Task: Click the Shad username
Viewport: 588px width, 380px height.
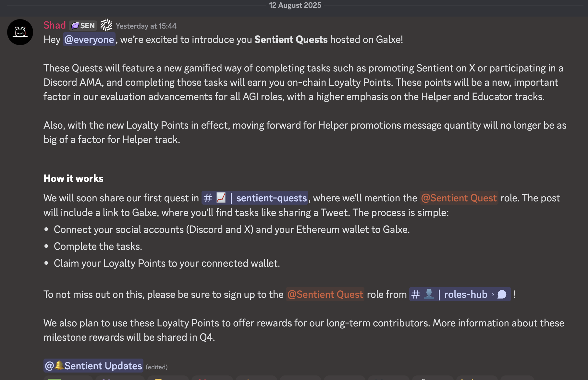Action: click(x=55, y=25)
